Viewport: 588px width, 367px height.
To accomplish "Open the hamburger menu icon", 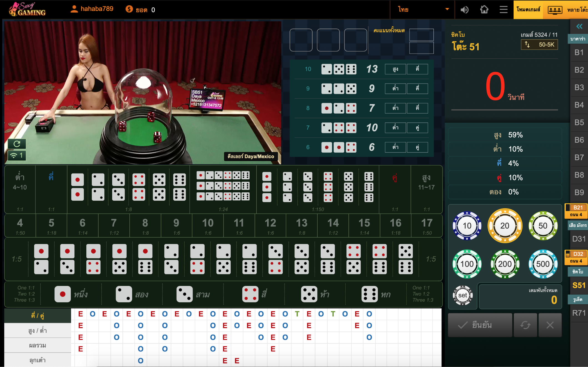I will tap(503, 10).
